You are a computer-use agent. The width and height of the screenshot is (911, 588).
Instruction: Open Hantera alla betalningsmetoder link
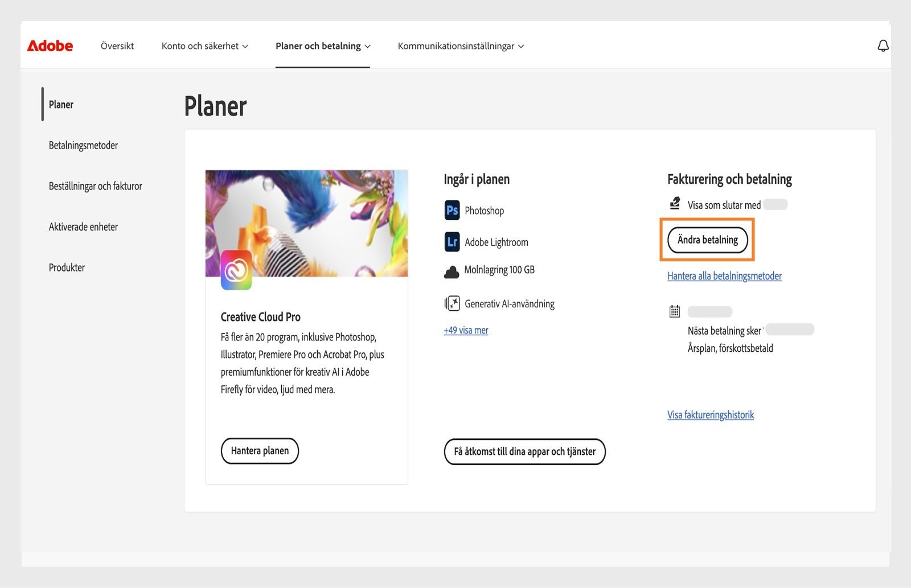click(x=724, y=276)
